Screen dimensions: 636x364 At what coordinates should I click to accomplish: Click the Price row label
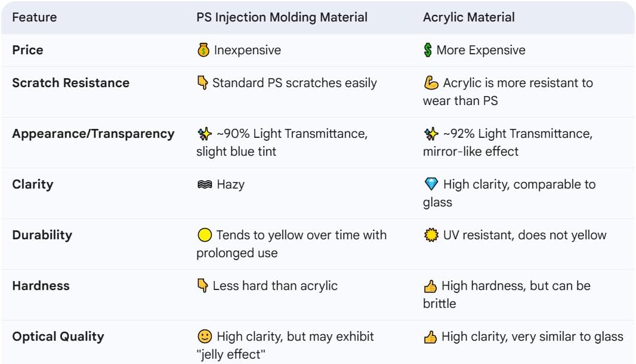(27, 50)
